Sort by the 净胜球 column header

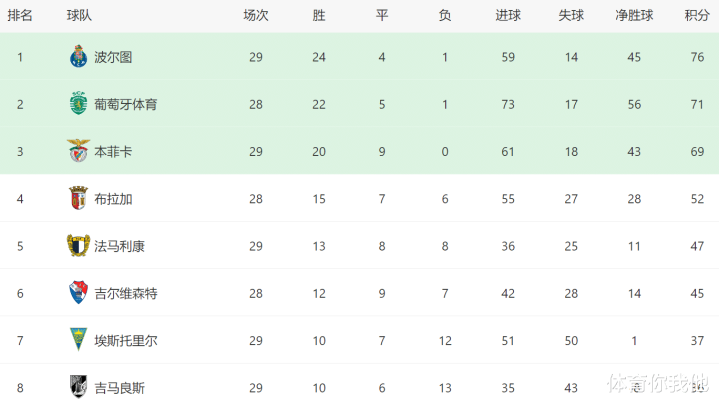pyautogui.click(x=634, y=15)
